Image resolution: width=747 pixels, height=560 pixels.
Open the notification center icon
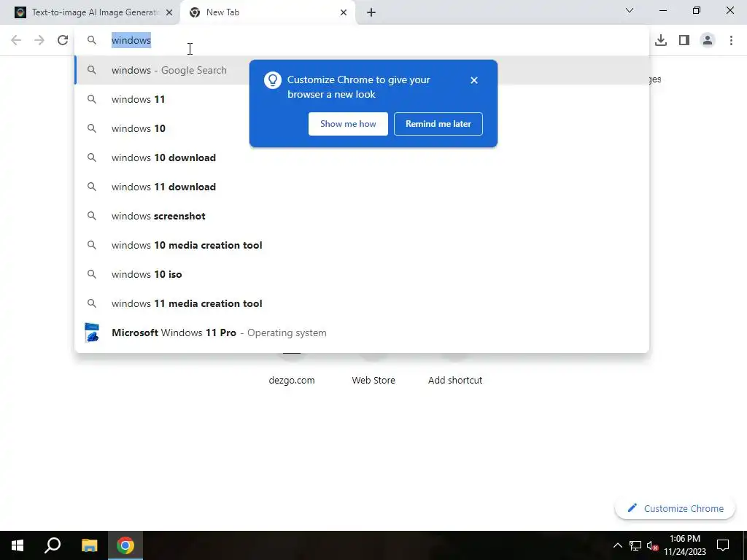click(723, 545)
